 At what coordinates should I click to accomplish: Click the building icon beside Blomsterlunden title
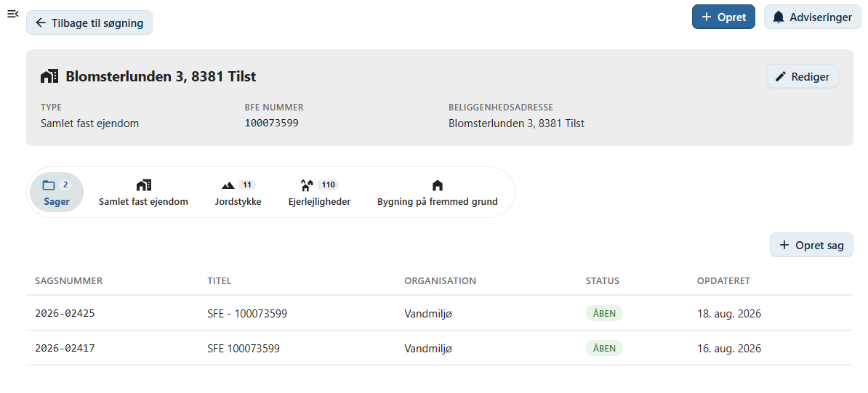(x=49, y=76)
